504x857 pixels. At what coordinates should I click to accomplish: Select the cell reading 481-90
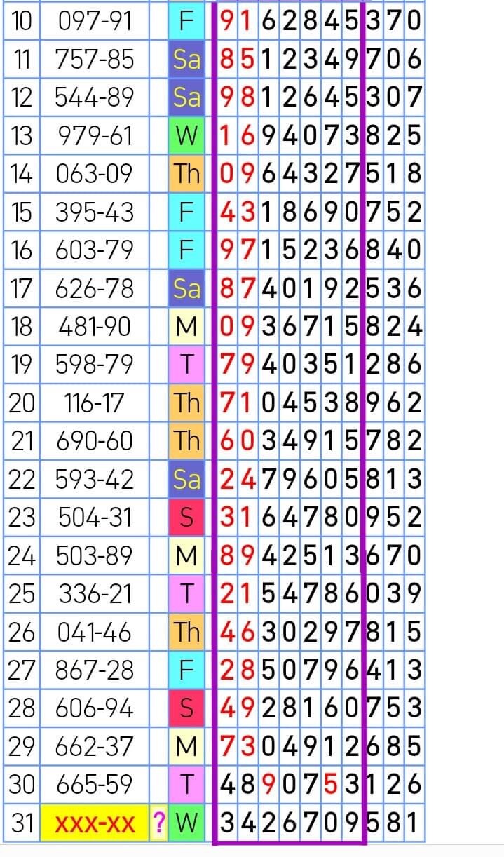(x=95, y=326)
